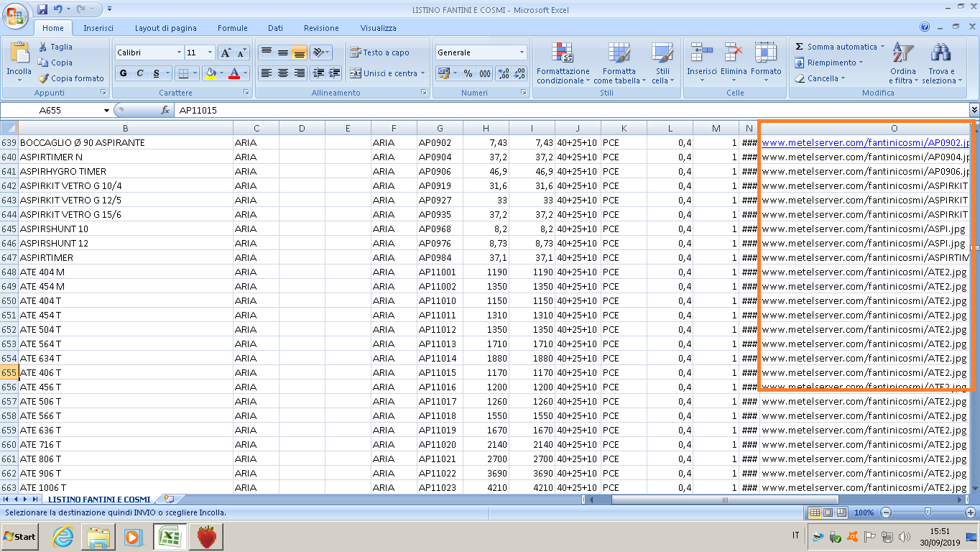Open strawberry app on taskbar
The width and height of the screenshot is (980, 552).
[x=207, y=537]
